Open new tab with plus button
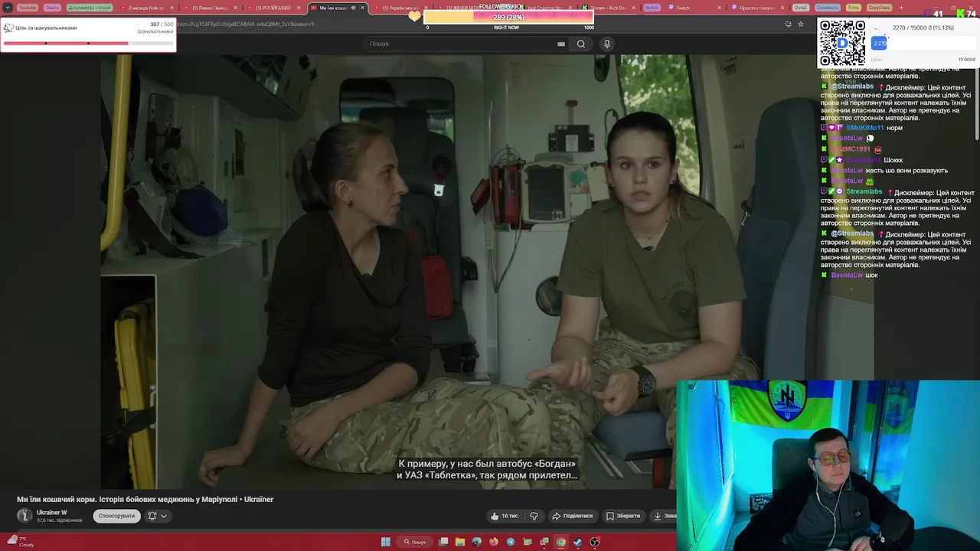The height and width of the screenshot is (551, 980). click(x=901, y=8)
